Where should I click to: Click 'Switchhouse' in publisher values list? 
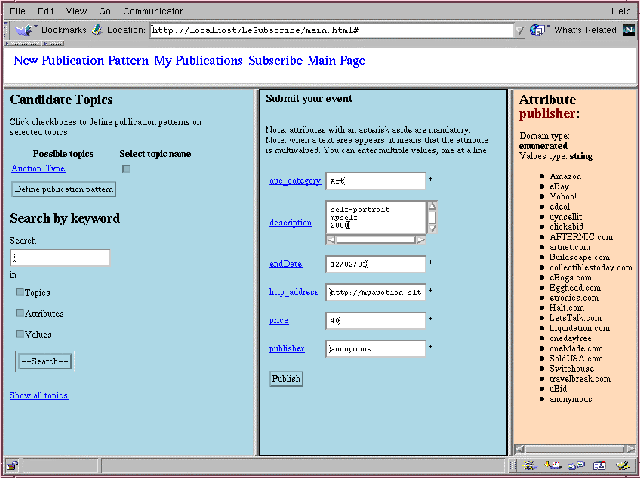pos(571,368)
